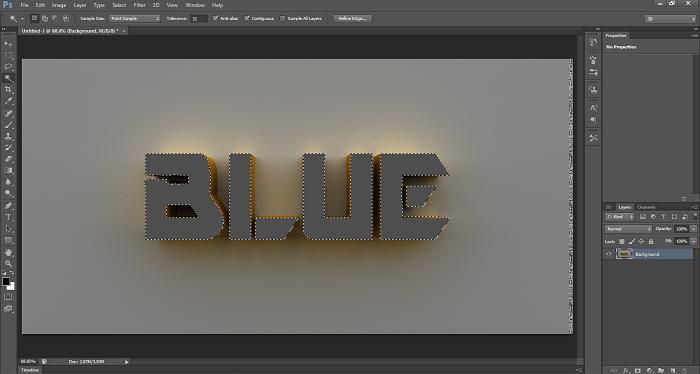Toggle the layer filter on/off switch

coord(696,216)
